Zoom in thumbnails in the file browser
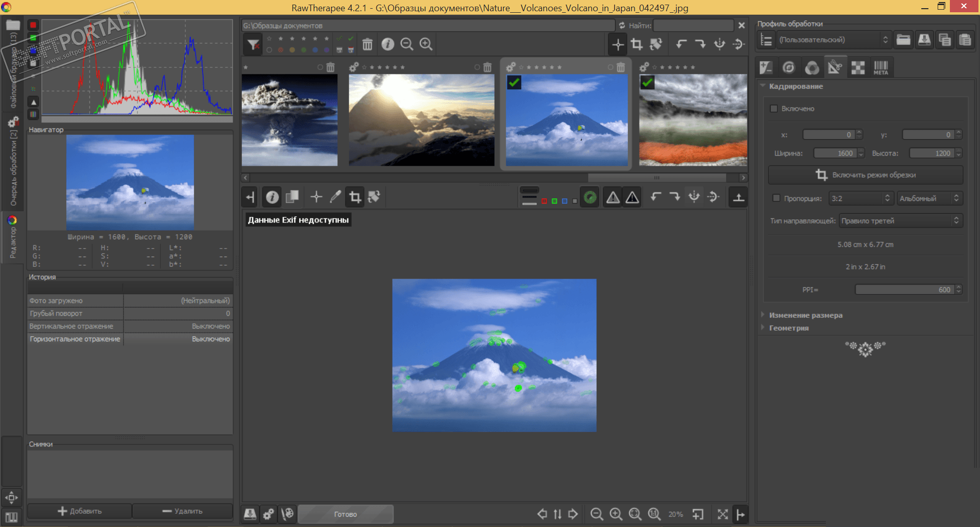The width and height of the screenshot is (980, 527). (x=426, y=44)
